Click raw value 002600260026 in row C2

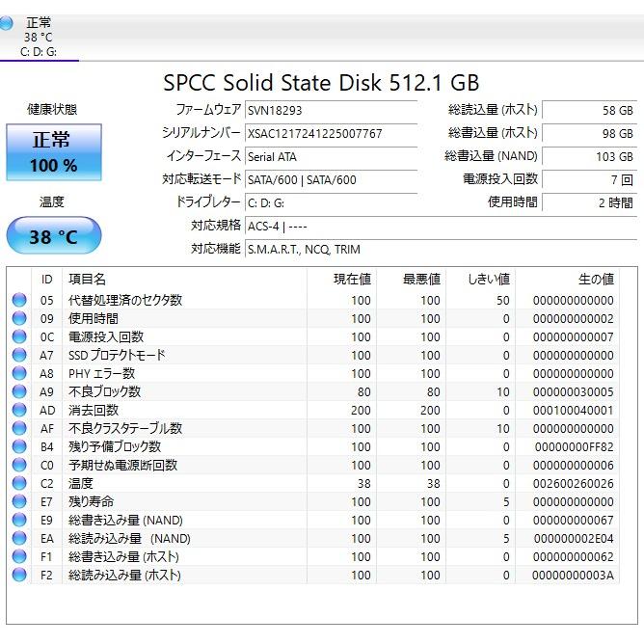pos(574,483)
